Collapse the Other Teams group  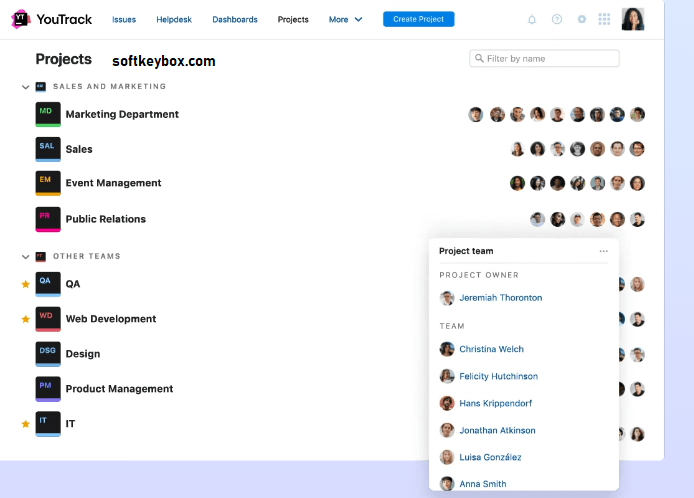point(26,257)
